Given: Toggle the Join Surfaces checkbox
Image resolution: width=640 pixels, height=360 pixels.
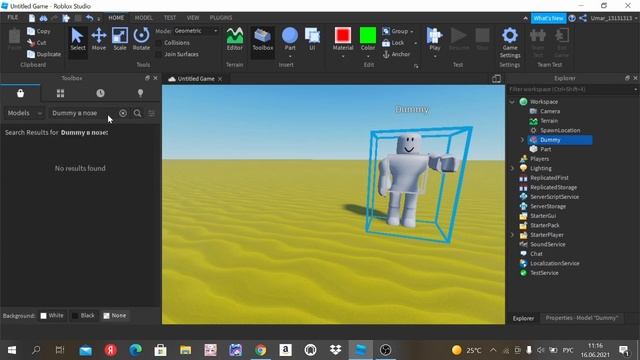Looking at the screenshot, I should pos(159,54).
